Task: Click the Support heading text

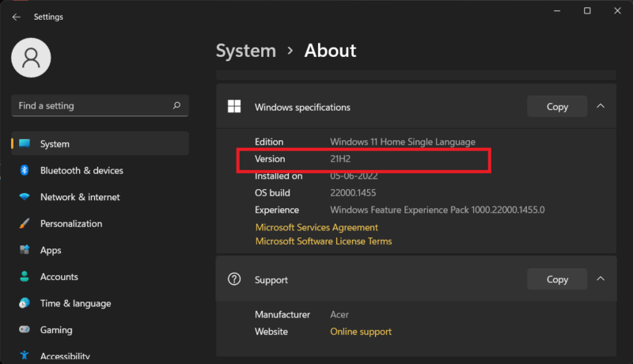Action: 271,280
